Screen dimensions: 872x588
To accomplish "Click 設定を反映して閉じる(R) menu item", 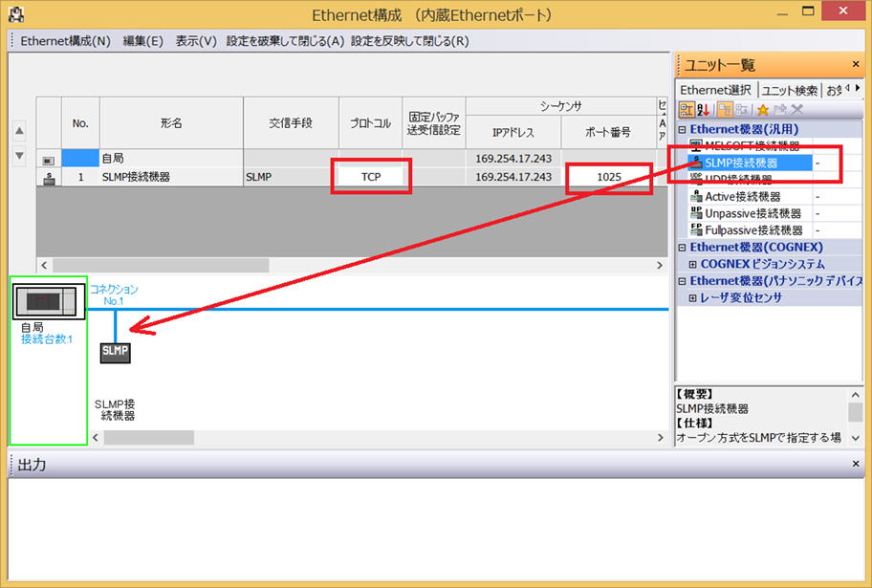I will pyautogui.click(x=410, y=41).
